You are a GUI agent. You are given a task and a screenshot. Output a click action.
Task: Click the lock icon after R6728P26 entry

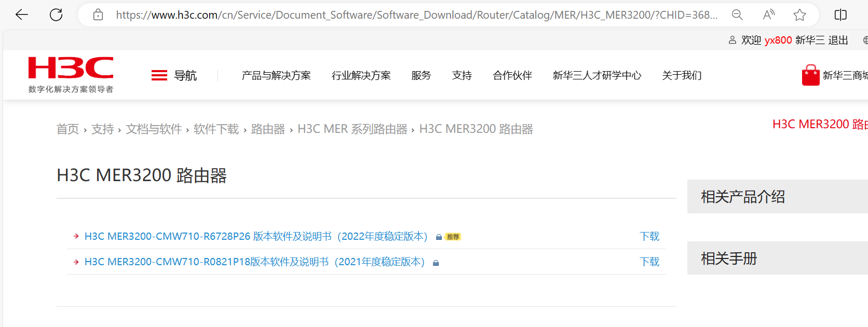tap(439, 237)
